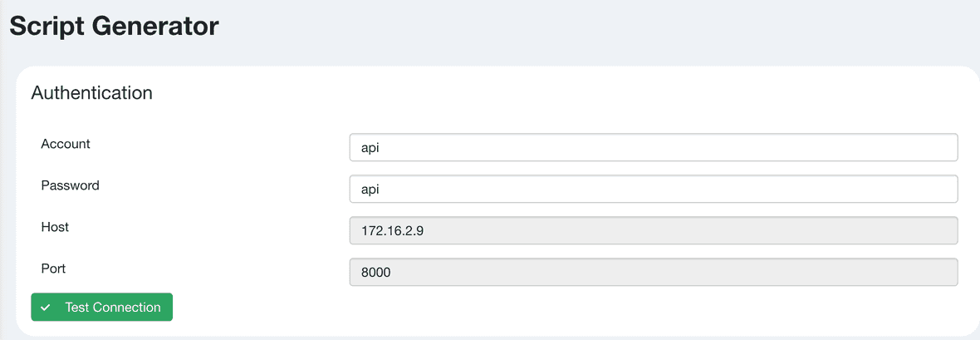Click the Host field label
The image size is (980, 340).
[55, 227]
